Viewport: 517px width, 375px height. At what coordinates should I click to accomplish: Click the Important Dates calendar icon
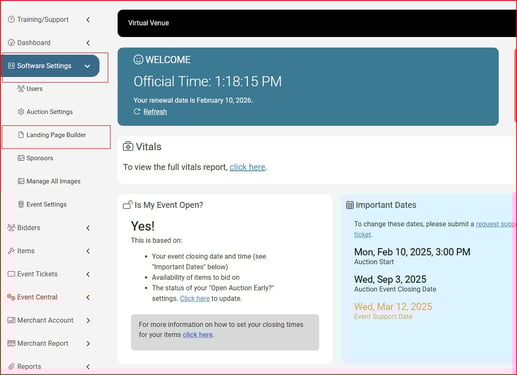click(350, 205)
